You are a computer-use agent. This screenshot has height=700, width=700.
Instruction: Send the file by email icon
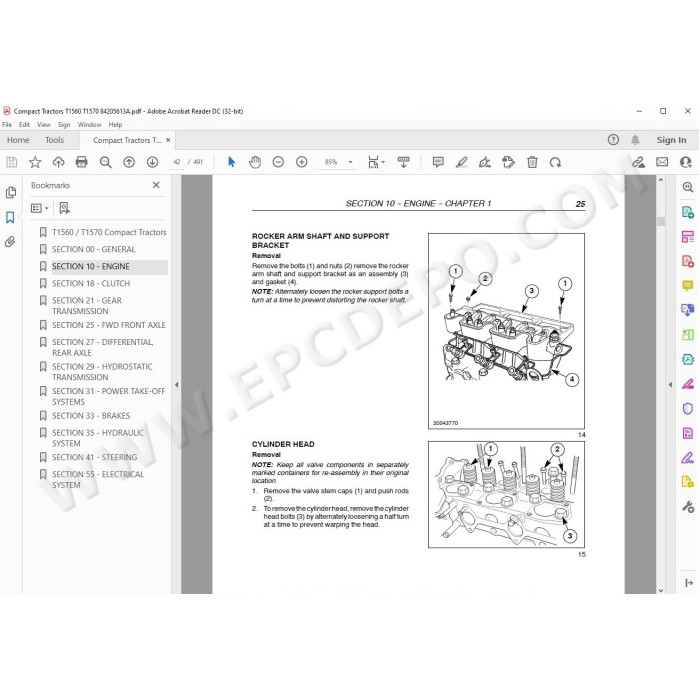(x=662, y=162)
